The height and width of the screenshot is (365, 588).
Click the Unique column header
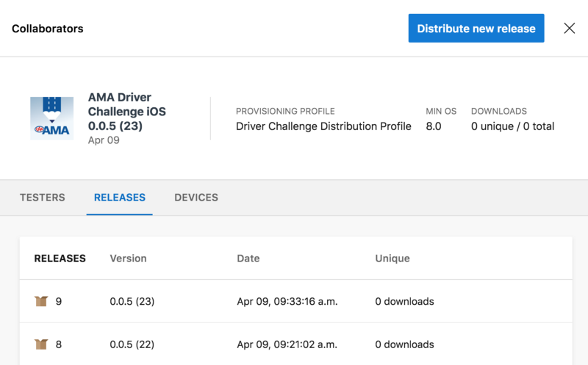[x=392, y=259]
